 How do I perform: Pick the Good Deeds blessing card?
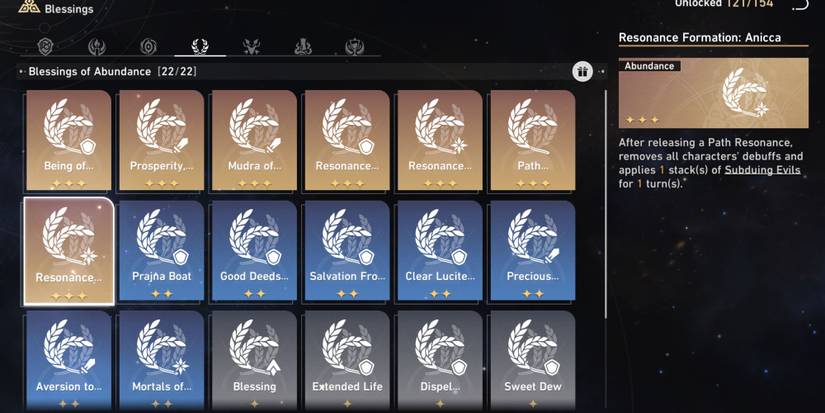tap(254, 250)
